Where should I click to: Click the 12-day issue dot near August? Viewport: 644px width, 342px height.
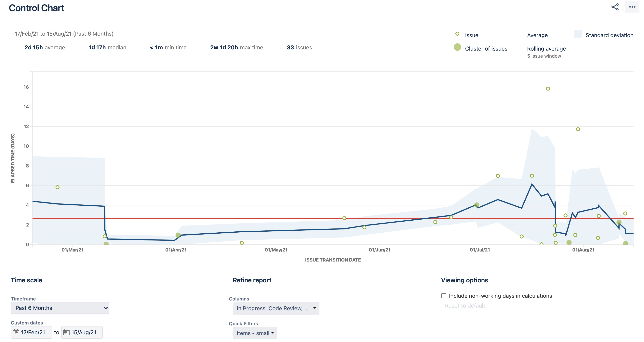coord(578,129)
